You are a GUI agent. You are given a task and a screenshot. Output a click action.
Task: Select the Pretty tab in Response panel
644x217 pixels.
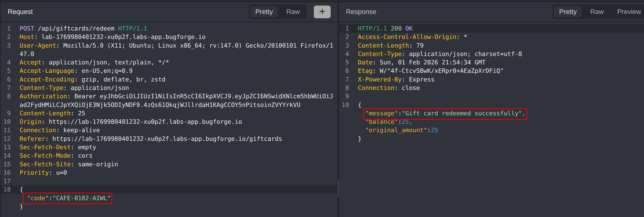click(x=568, y=12)
